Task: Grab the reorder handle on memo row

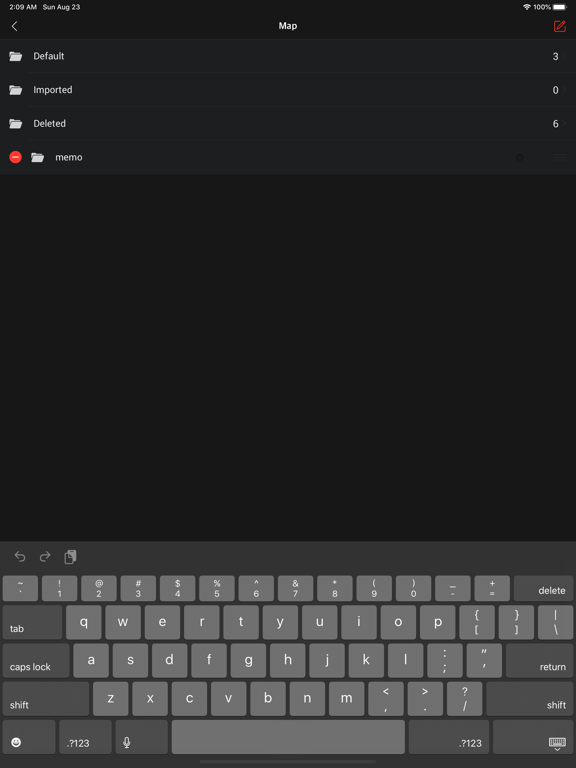Action: (560, 157)
